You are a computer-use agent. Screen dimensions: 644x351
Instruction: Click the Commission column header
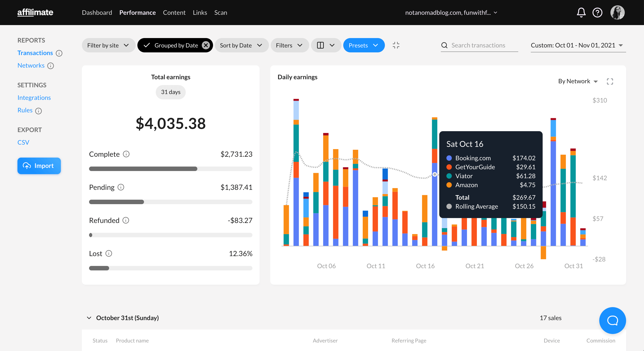(x=601, y=340)
